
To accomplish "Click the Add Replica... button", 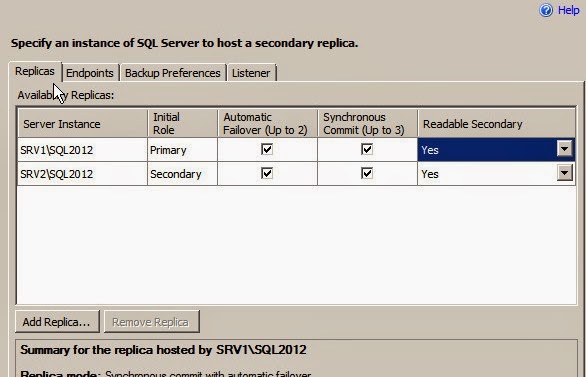I will pos(57,322).
